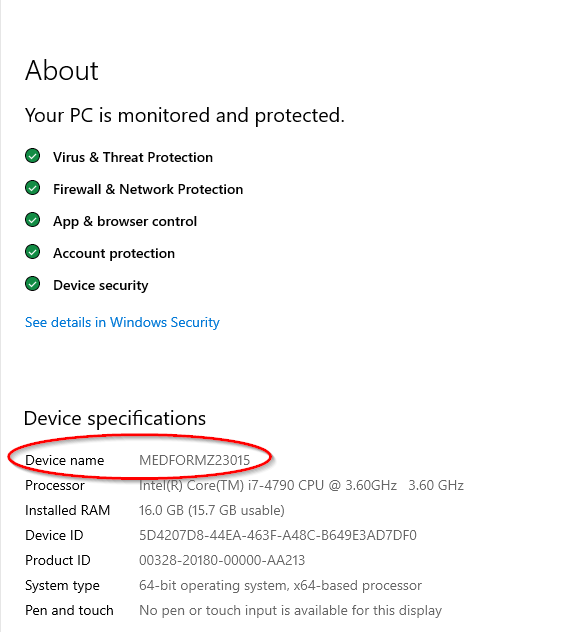Click the Device security green check icon
This screenshot has width=586, height=632.
pos(32,284)
